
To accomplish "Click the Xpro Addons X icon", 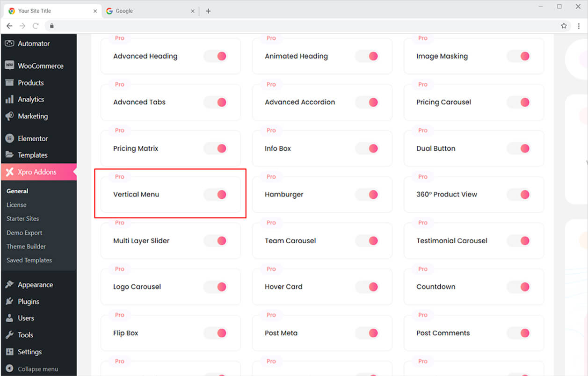I will [x=9, y=172].
